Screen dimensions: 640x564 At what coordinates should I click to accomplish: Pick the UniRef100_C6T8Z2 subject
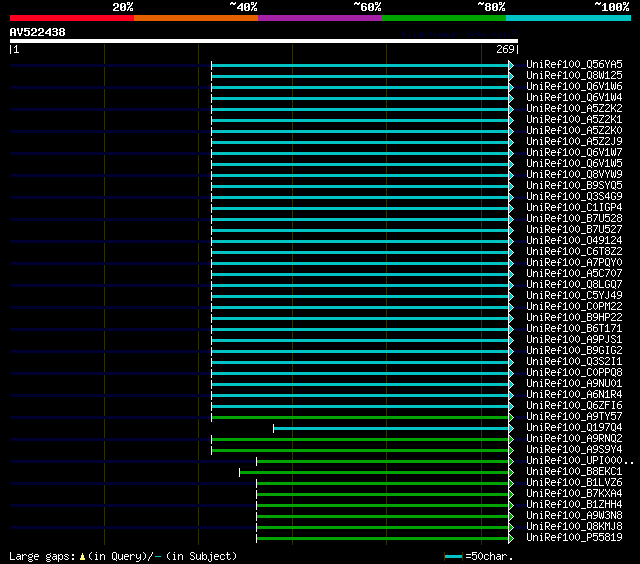click(x=574, y=252)
